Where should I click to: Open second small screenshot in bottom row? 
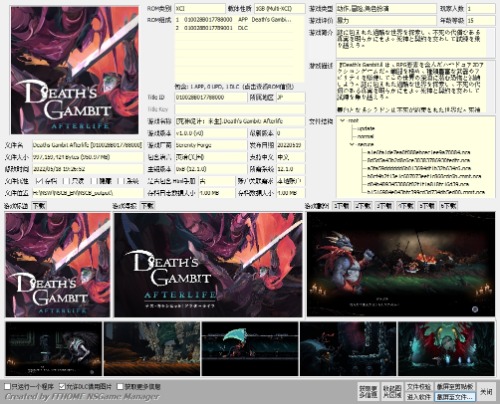tap(152, 349)
